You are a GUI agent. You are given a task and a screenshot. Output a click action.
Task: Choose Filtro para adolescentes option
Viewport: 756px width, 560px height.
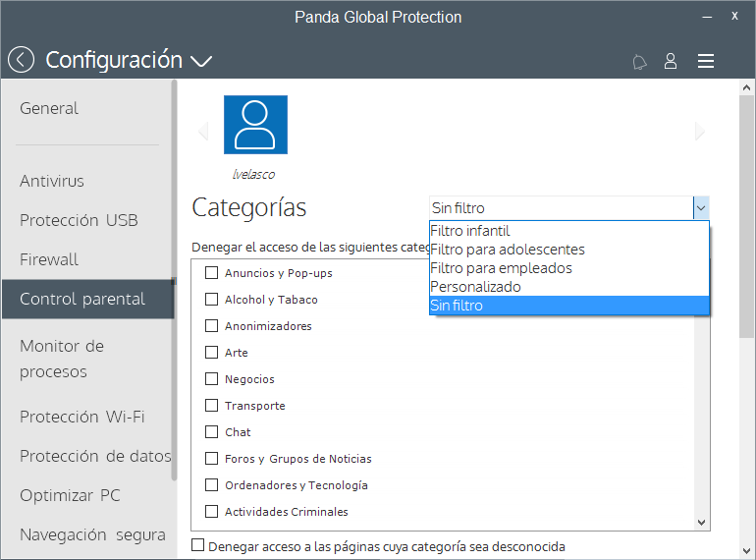pyautogui.click(x=568, y=250)
